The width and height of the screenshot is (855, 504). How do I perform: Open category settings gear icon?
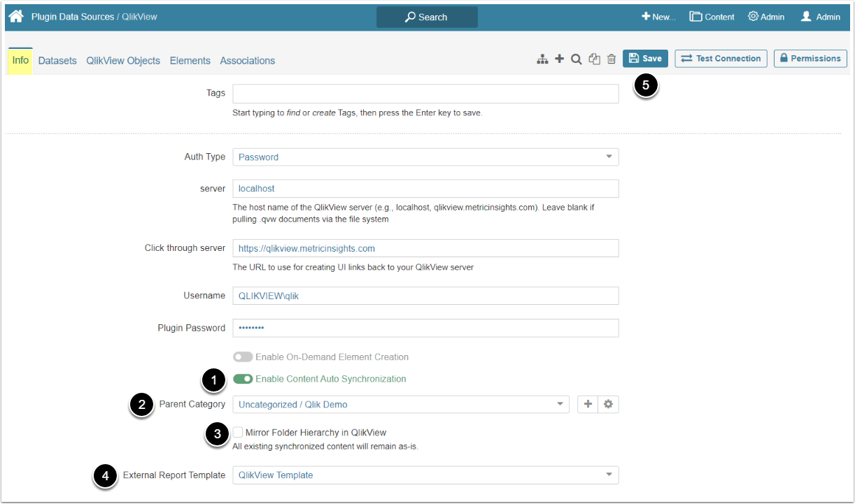pos(608,404)
